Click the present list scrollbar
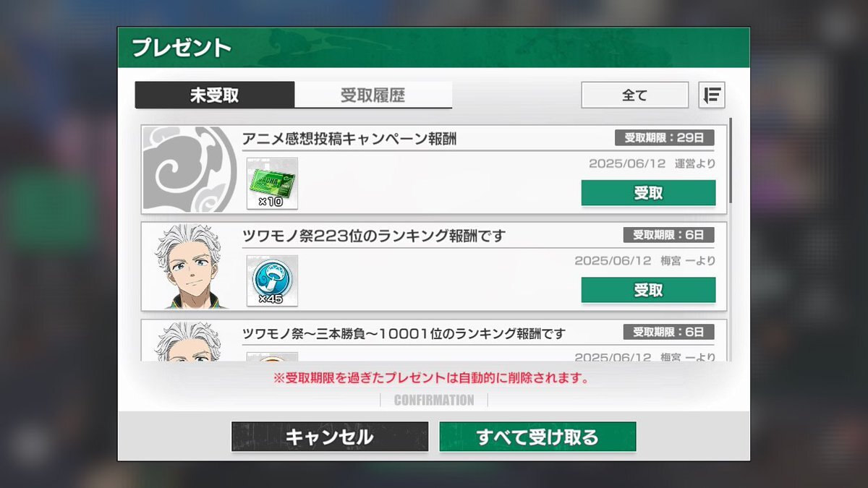This screenshot has height=488, width=868. coord(731,160)
